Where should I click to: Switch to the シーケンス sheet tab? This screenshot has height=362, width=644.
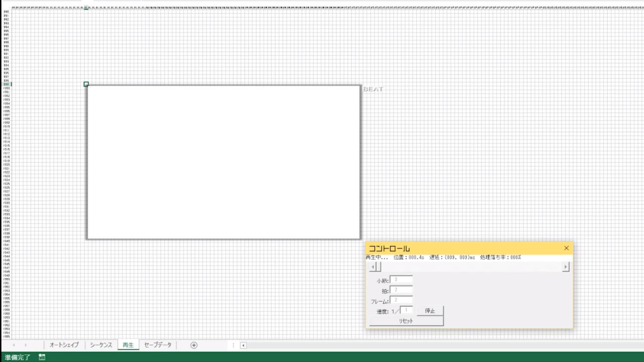coord(101,345)
